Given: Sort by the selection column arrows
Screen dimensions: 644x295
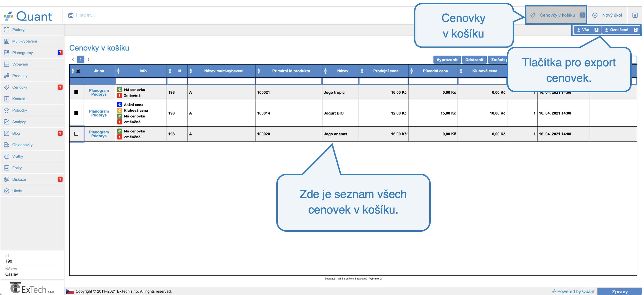Looking at the screenshot, I should (73, 71).
